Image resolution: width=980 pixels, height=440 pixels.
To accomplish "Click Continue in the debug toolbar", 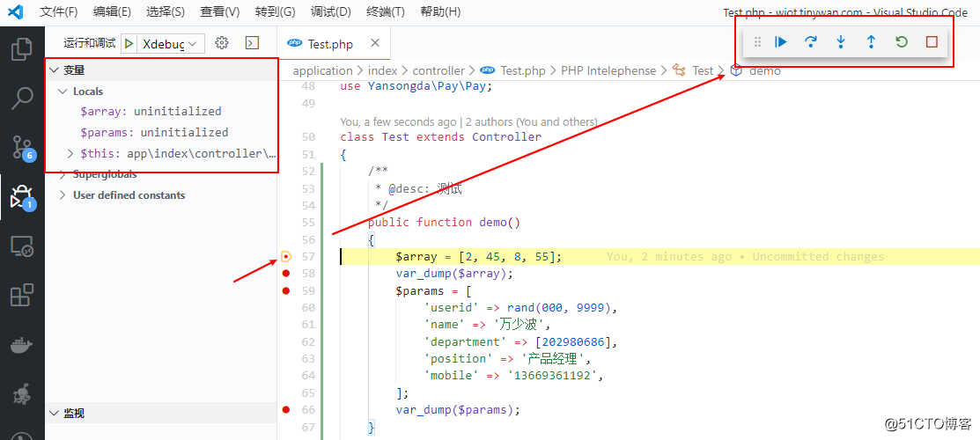I will coord(781,41).
